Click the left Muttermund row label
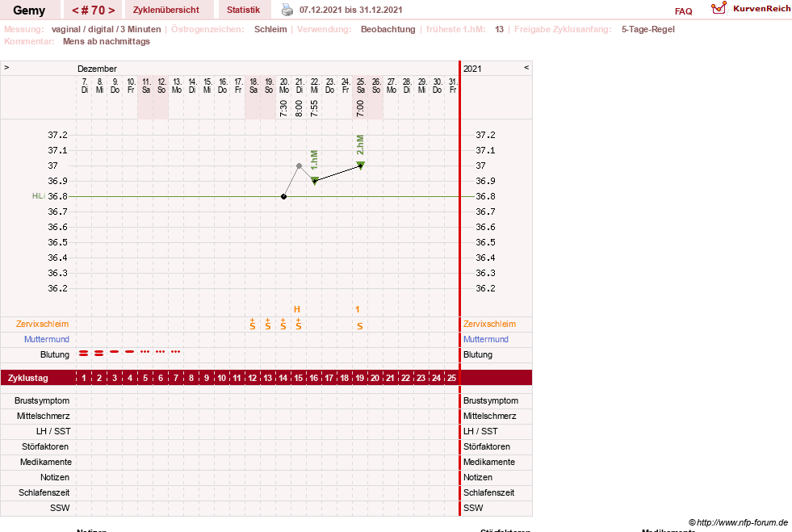The image size is (792, 532). (x=47, y=339)
